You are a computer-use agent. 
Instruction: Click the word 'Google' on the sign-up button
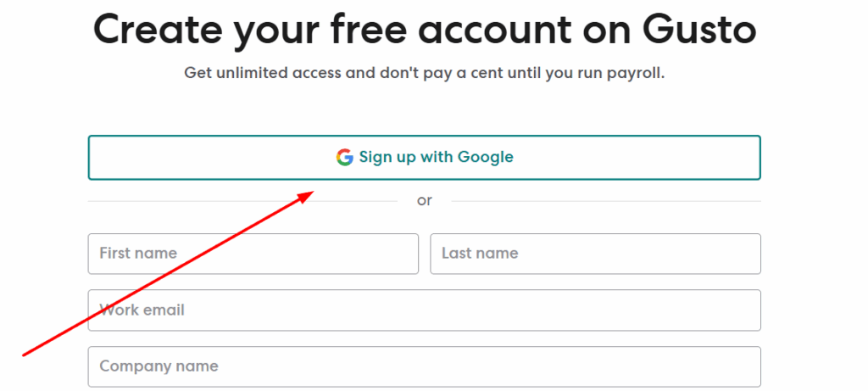pyautogui.click(x=486, y=157)
